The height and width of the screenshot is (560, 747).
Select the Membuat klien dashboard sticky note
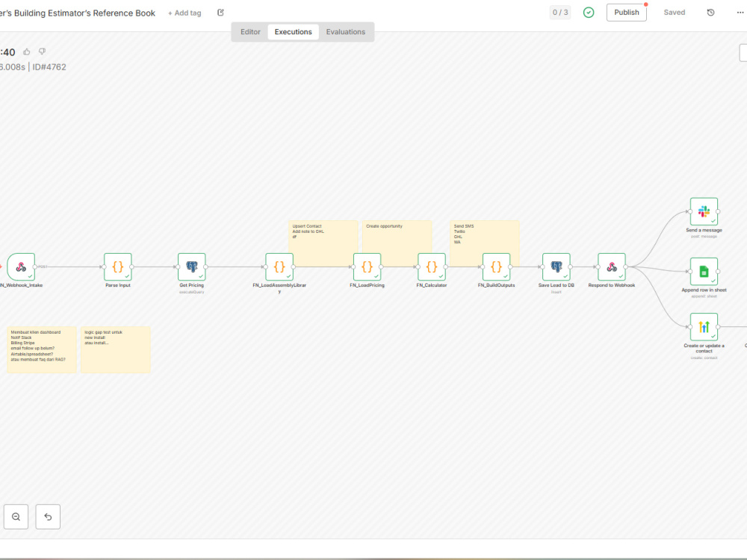[x=42, y=349]
